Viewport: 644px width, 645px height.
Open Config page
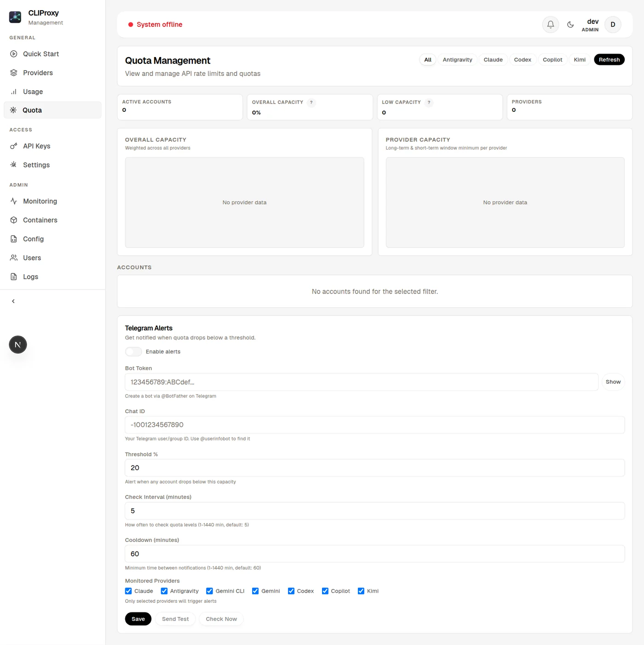[52, 239]
